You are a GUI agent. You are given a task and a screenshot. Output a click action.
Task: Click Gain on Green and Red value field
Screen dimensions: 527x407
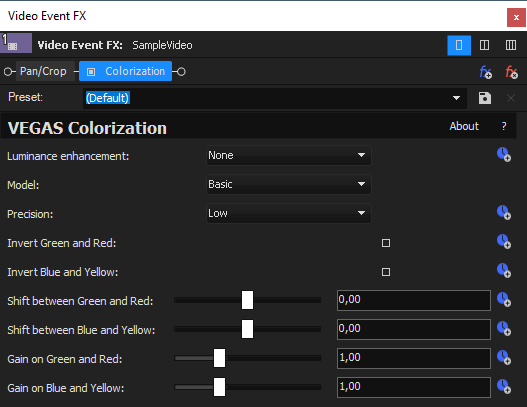[x=413, y=358]
